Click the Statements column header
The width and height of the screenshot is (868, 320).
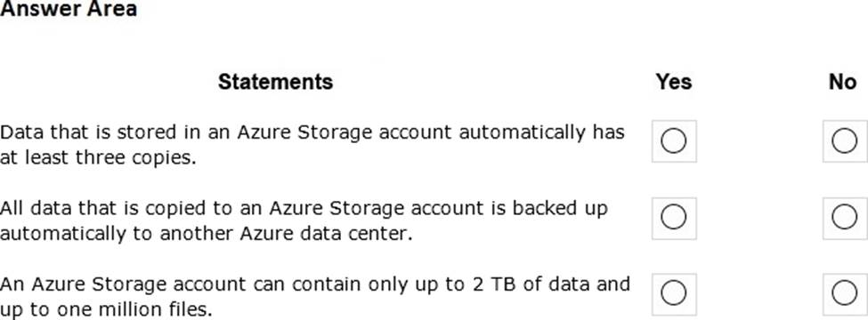coord(276,82)
